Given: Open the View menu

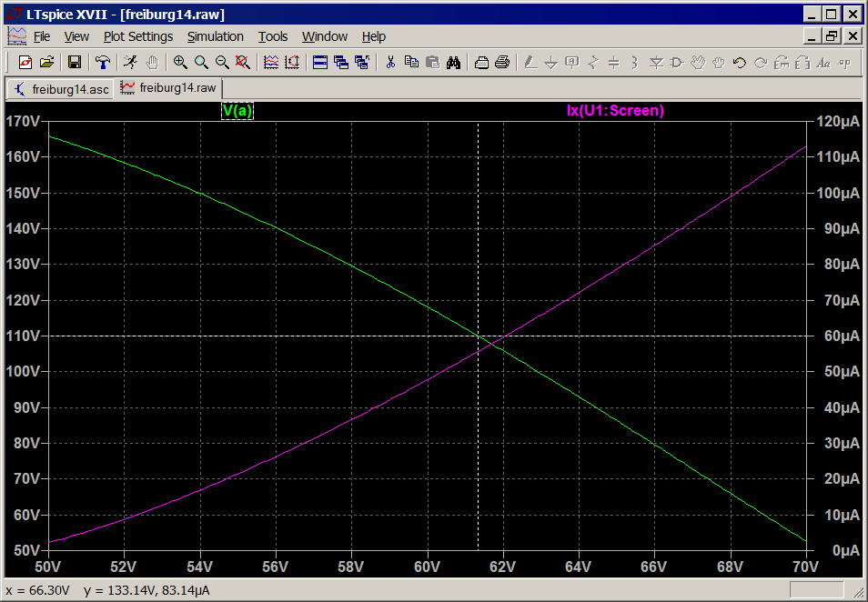Looking at the screenshot, I should 76,36.
